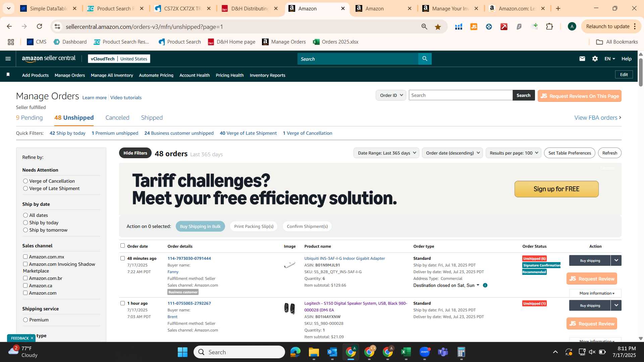Click the bookmark star in the address bar
The height and width of the screenshot is (362, 644).
438,26
